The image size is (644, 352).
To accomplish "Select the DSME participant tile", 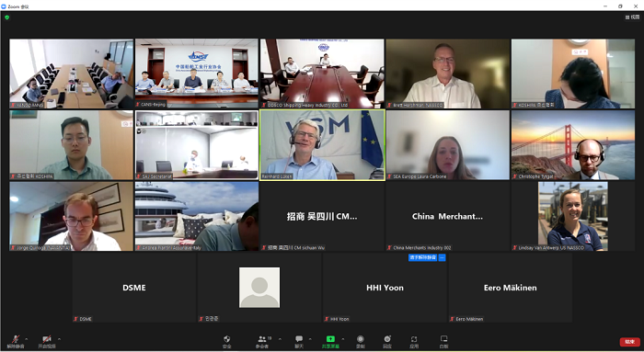I will pos(134,287).
